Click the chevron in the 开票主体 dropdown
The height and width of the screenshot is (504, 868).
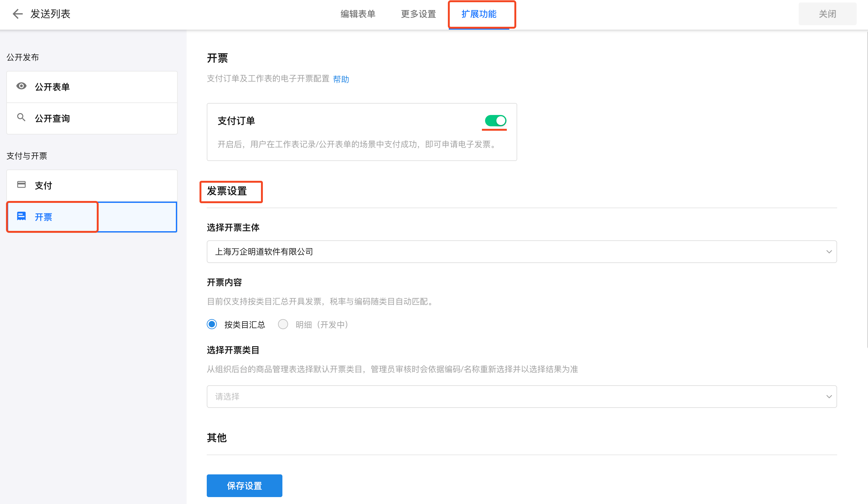tap(829, 252)
